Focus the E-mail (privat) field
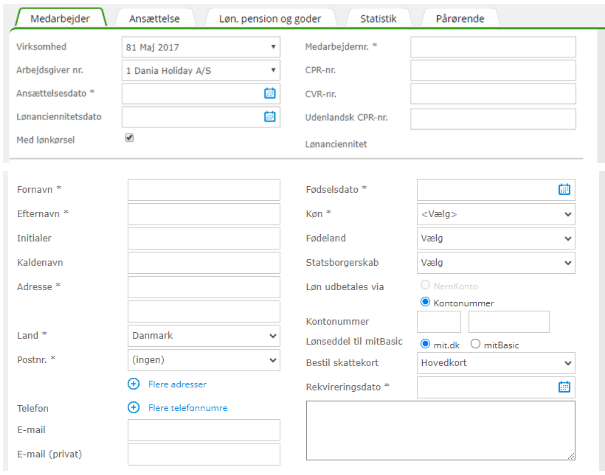Viewport: 605px width, 475px height. 204,454
